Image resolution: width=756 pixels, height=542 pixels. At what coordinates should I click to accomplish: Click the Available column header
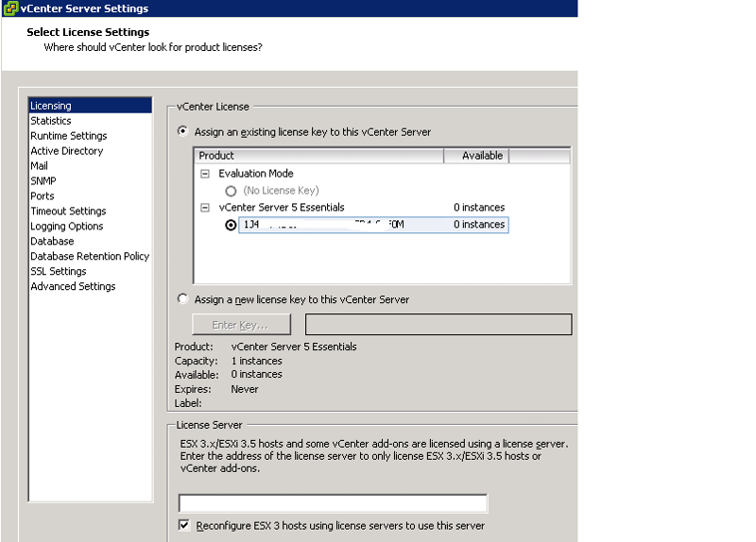point(476,156)
